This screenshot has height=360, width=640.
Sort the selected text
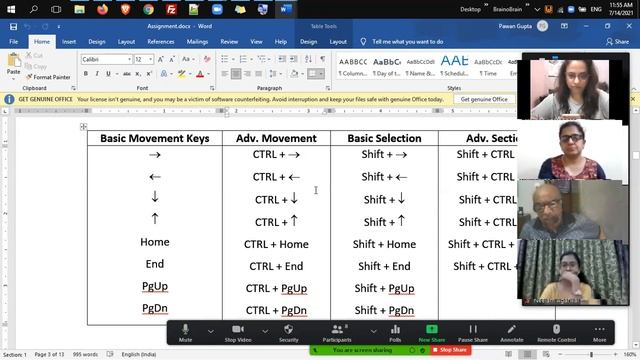[309, 60]
